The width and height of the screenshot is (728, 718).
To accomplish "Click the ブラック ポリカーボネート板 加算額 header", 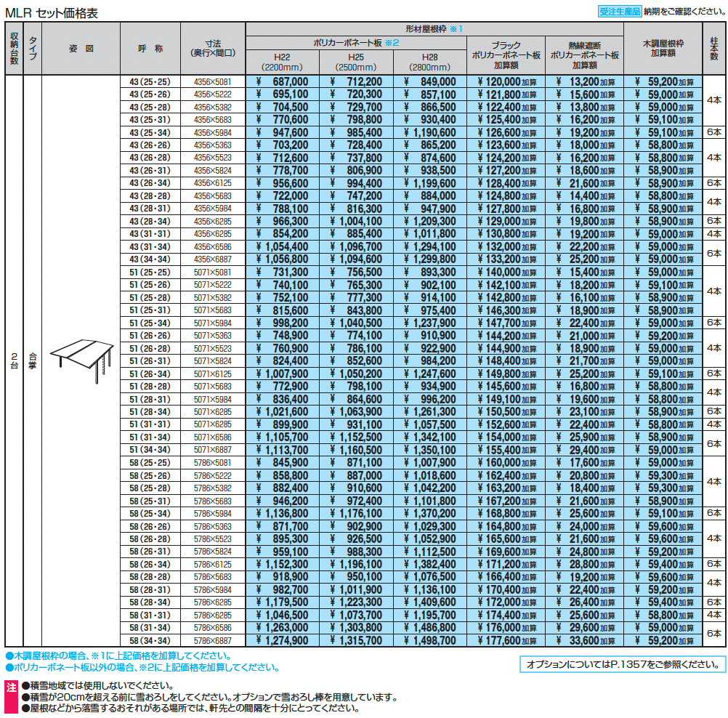I will [x=506, y=55].
